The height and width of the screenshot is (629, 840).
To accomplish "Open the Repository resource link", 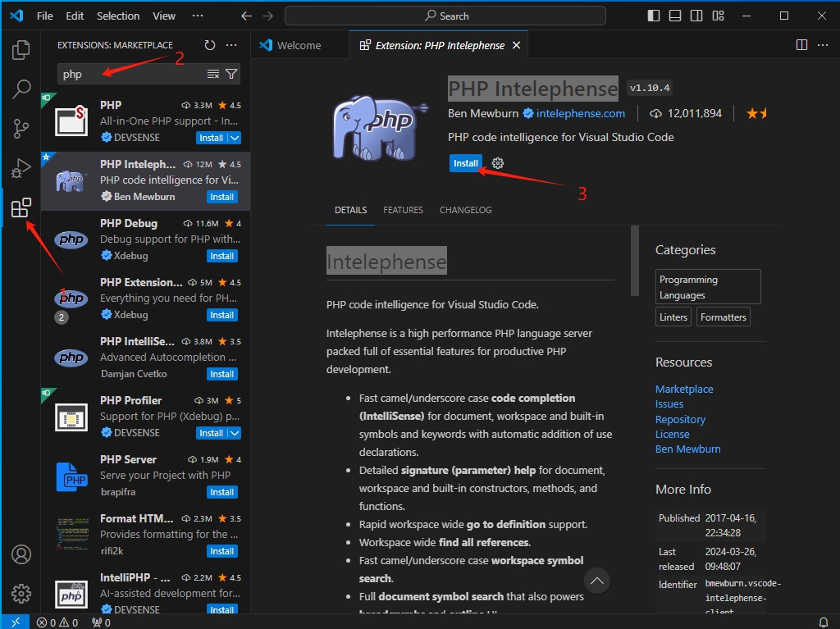I will pos(680,420).
